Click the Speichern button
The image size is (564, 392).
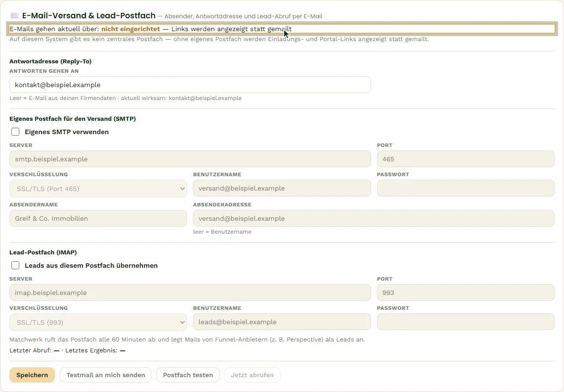pos(32,375)
